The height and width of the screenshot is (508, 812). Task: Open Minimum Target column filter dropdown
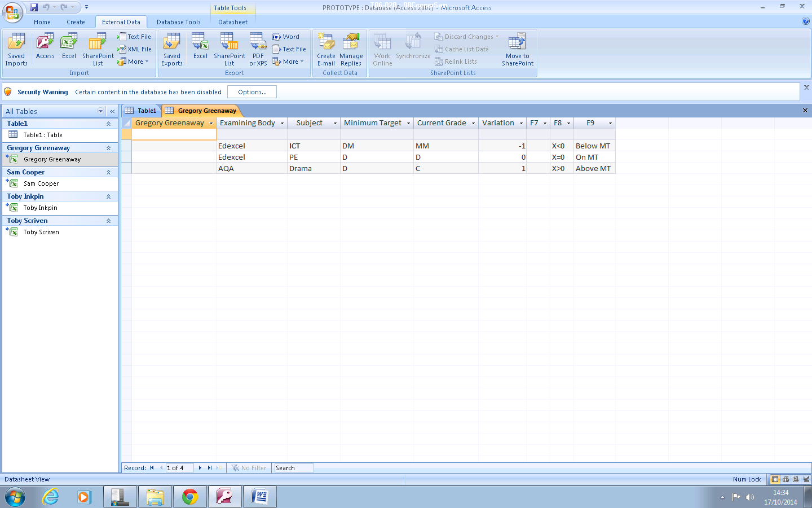408,123
